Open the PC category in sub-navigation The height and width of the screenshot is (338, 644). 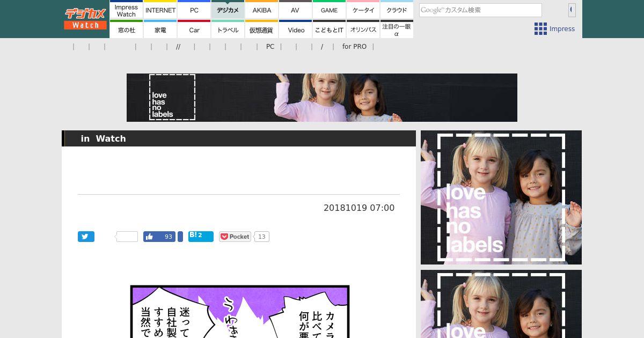[x=270, y=47]
